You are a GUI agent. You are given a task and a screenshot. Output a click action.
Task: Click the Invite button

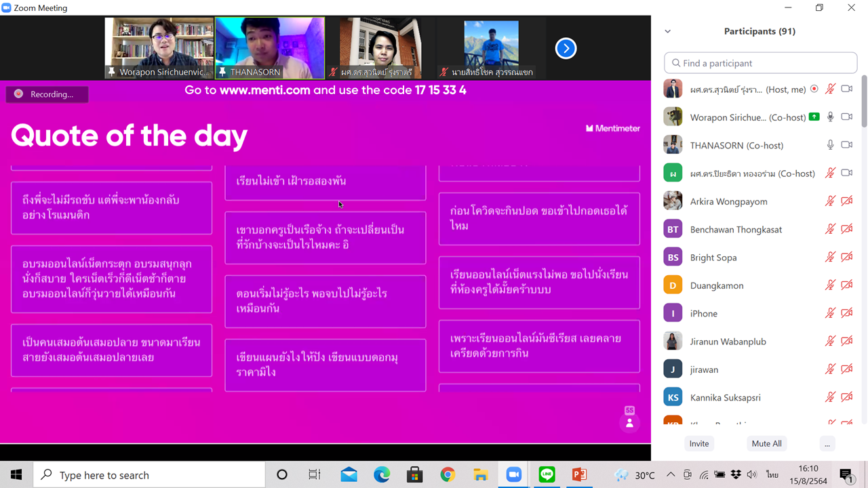click(699, 444)
